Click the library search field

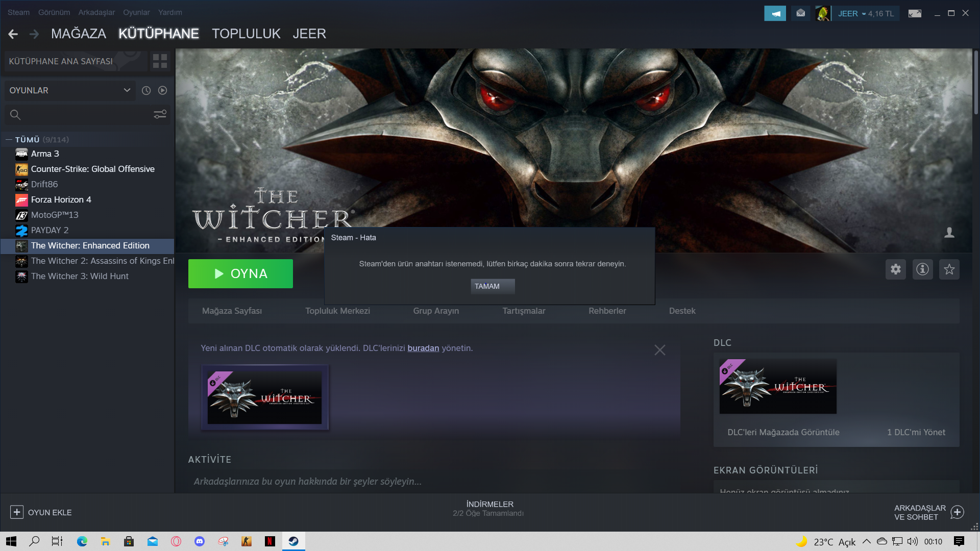point(84,114)
